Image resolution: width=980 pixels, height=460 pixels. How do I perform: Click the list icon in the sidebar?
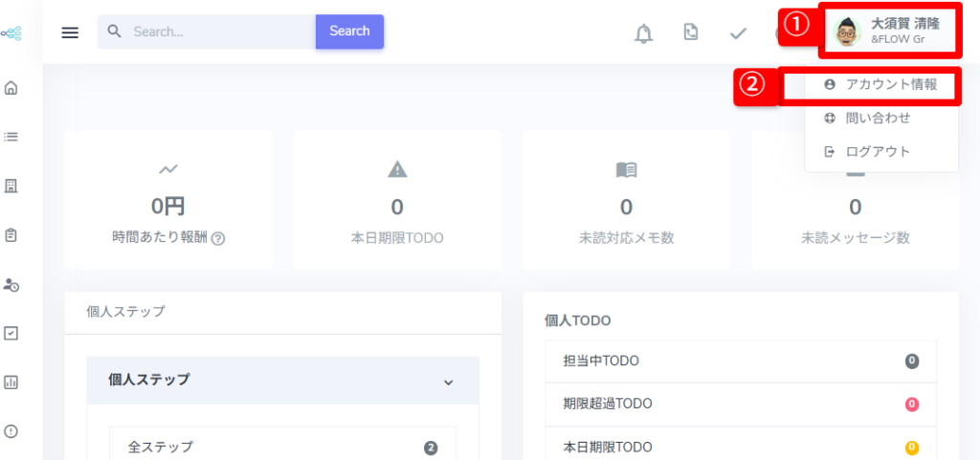[11, 137]
